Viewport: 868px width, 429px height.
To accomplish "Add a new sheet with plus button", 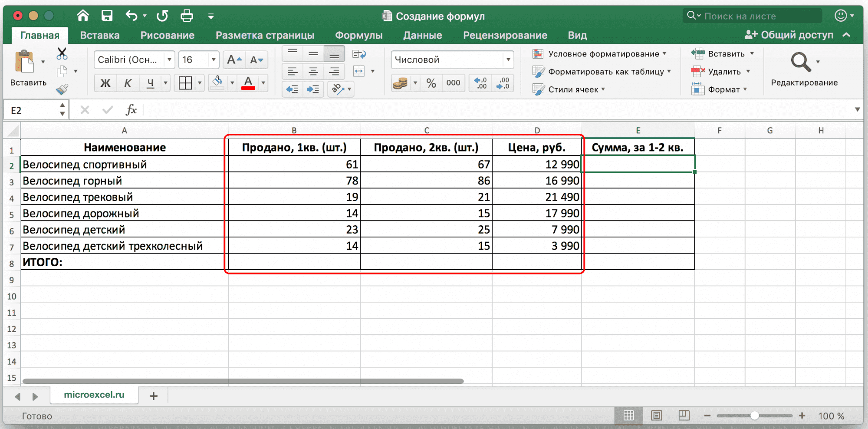I will 153,396.
